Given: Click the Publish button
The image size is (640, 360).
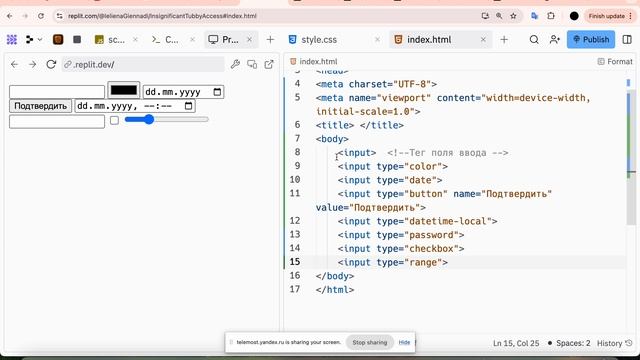Looking at the screenshot, I should (591, 40).
